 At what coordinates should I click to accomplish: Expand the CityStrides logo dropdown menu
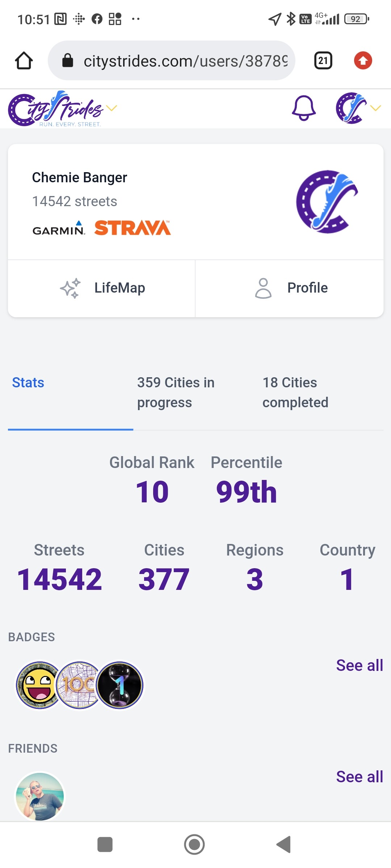click(x=112, y=108)
